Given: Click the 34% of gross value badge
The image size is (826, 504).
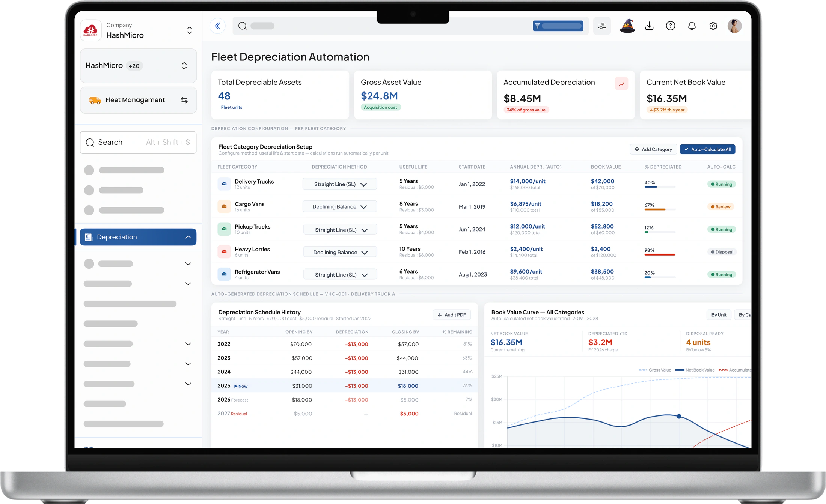Looking at the screenshot, I should pos(526,110).
